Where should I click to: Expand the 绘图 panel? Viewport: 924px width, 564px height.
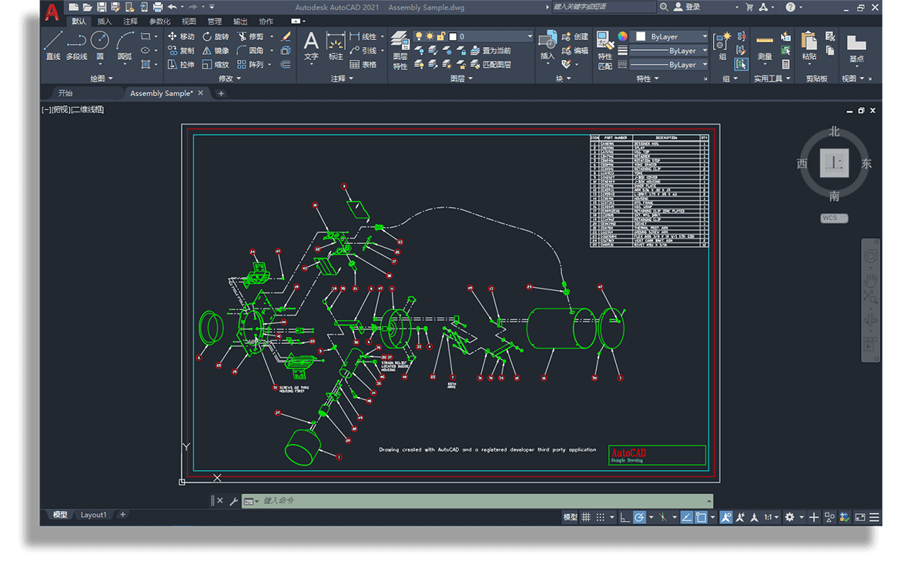point(102,78)
